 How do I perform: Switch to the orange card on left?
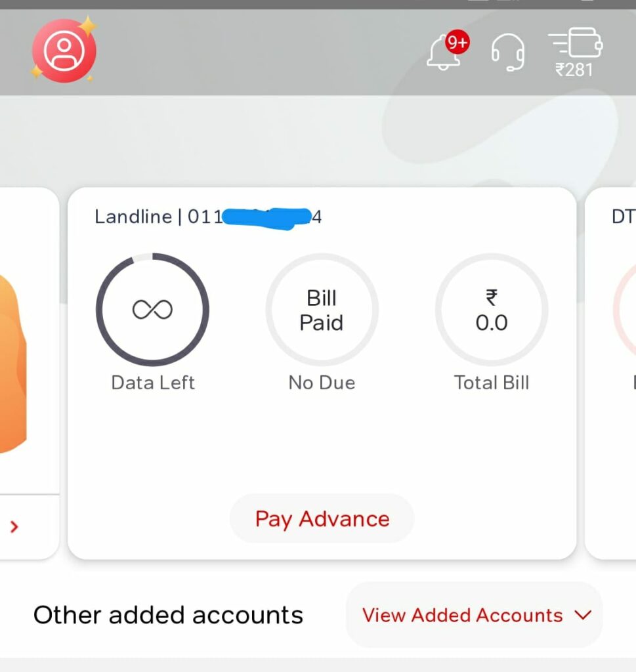pos(29,373)
